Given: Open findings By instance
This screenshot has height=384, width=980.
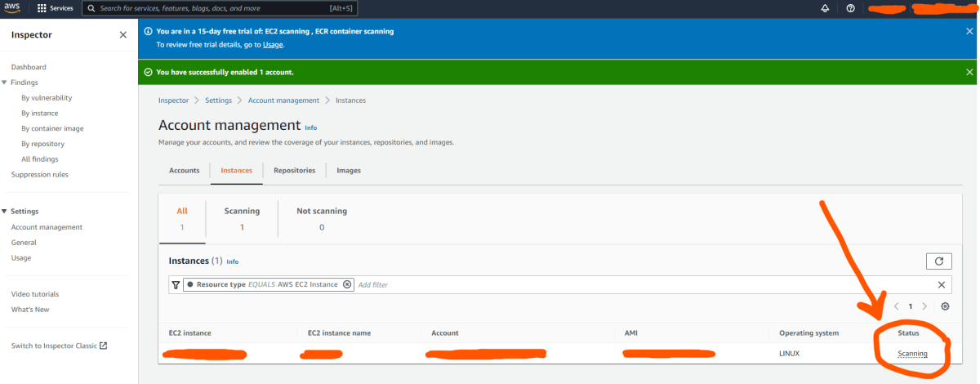Looking at the screenshot, I should pyautogui.click(x=40, y=114).
